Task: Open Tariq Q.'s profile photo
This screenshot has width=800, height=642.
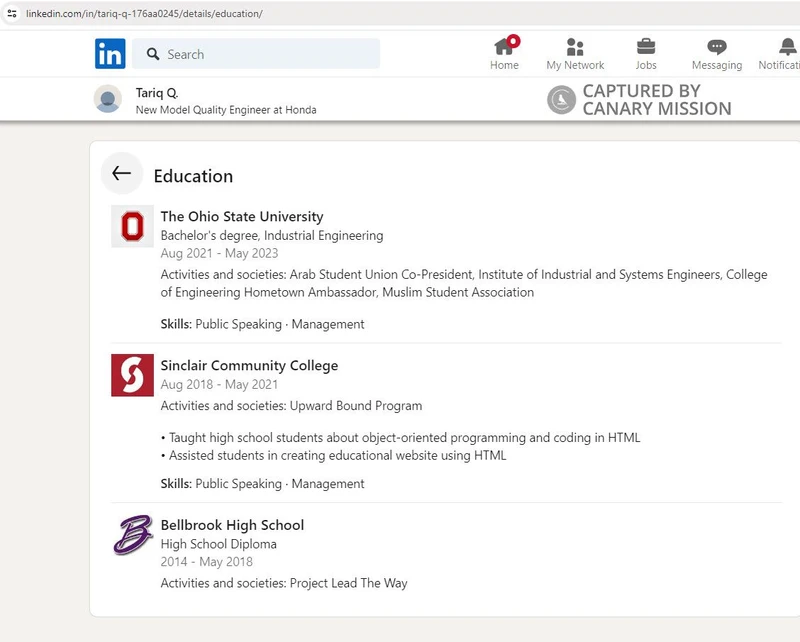Action: (x=107, y=100)
